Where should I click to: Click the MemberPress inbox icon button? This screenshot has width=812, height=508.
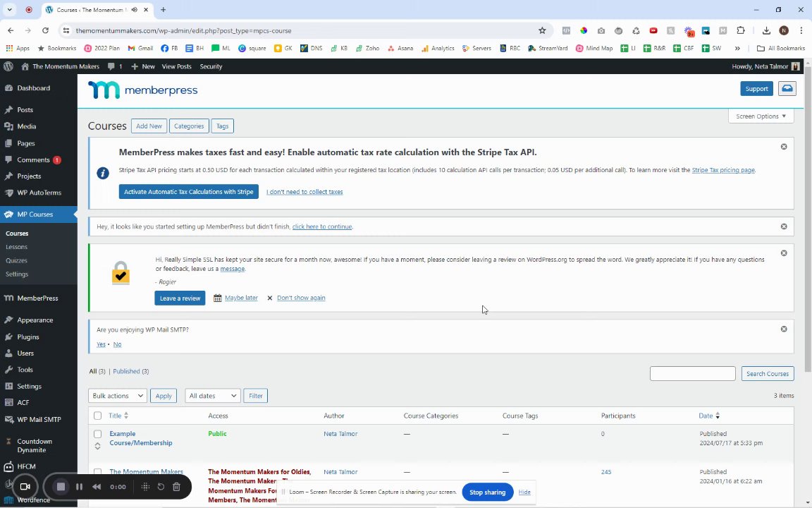pos(787,89)
